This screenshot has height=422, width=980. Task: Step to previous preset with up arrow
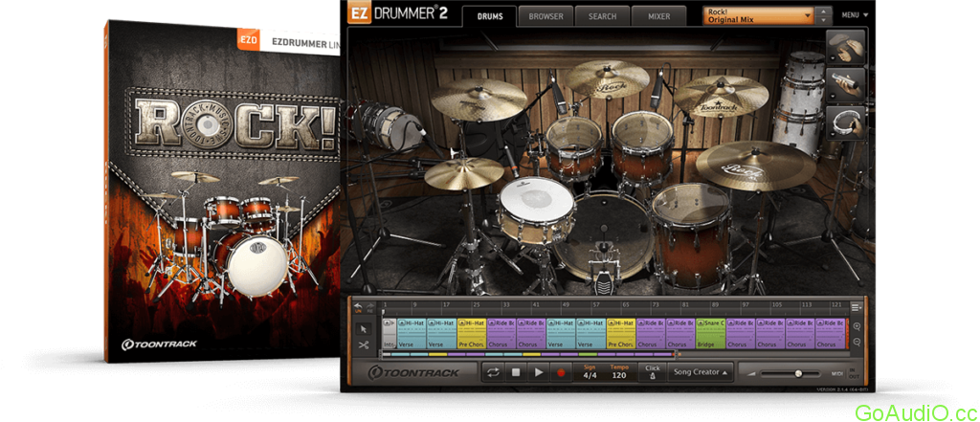tap(824, 11)
